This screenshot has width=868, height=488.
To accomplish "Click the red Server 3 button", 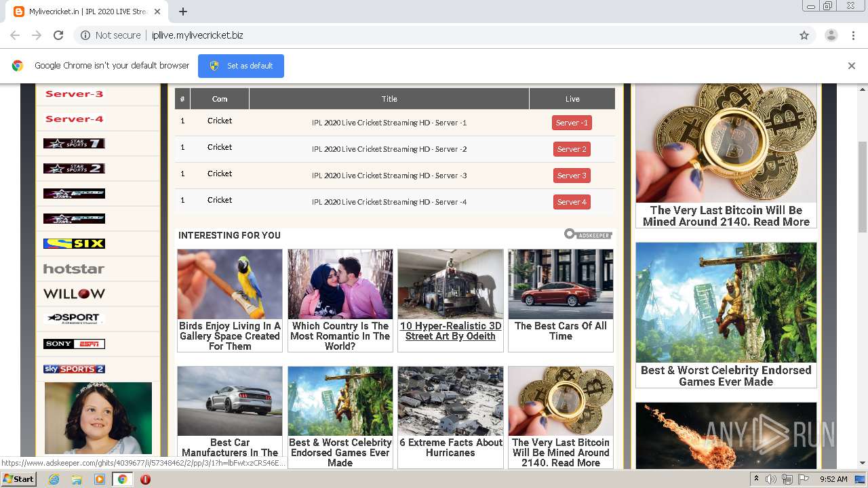I will tap(572, 176).
